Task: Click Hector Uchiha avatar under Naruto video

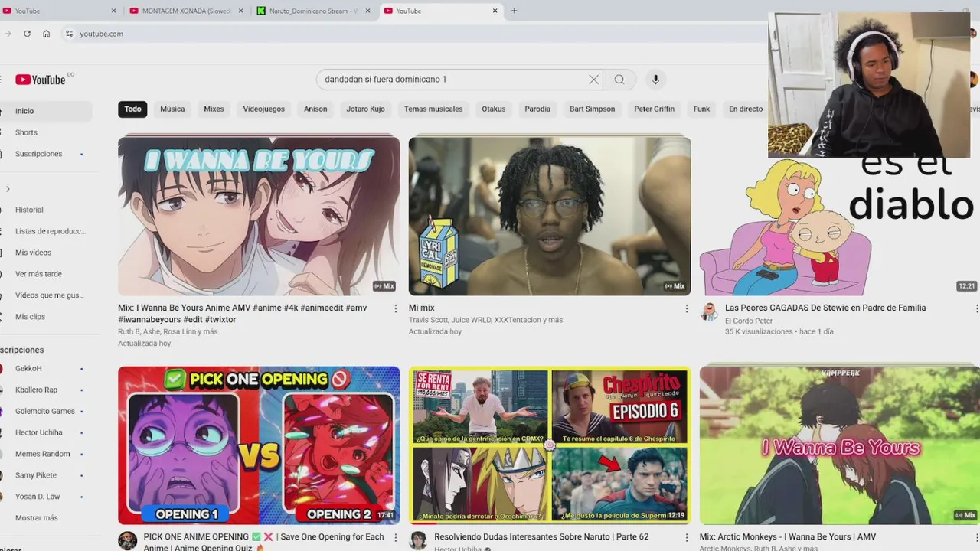Action: [x=418, y=540]
